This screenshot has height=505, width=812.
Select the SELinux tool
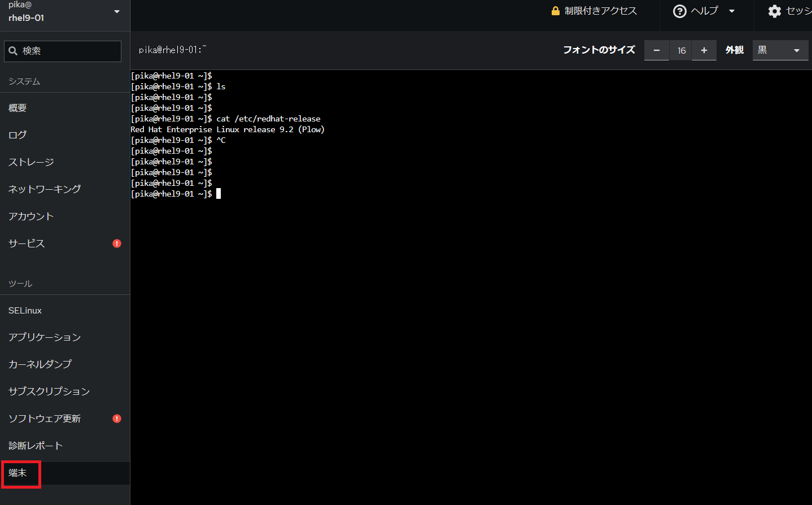(x=25, y=310)
